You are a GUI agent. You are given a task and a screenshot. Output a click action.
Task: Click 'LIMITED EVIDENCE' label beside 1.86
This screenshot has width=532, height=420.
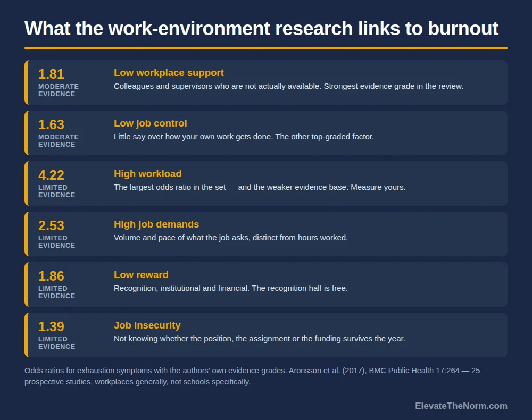(x=57, y=292)
